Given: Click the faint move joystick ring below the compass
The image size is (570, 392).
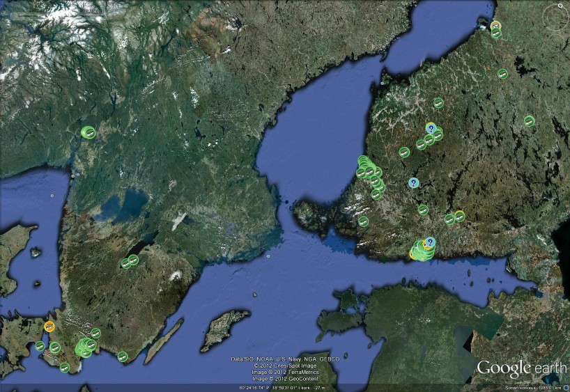Looking at the screenshot, I should tap(557, 42).
